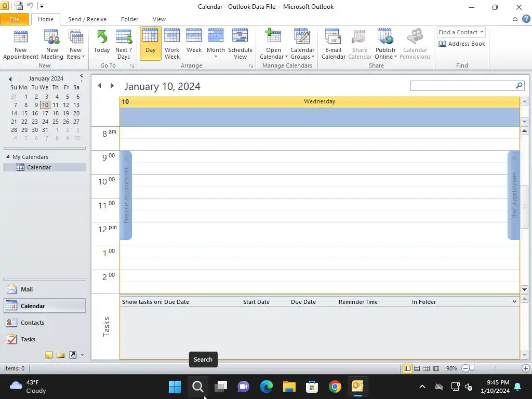Click Show tasks on: Due Date header
This screenshot has width=532, height=399.
click(155, 302)
